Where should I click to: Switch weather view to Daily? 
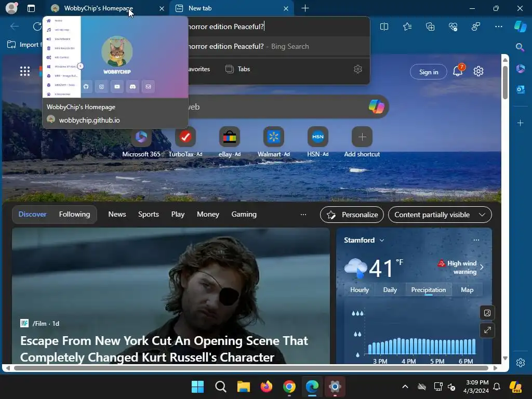[x=390, y=290]
